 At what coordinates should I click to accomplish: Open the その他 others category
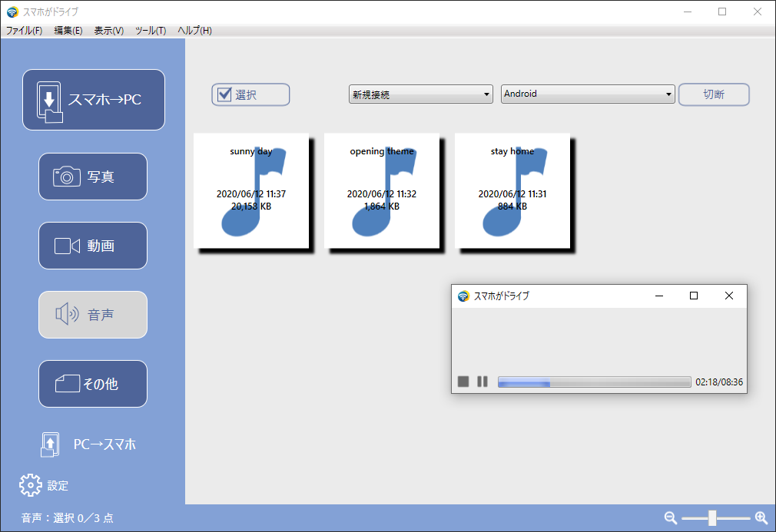click(93, 384)
